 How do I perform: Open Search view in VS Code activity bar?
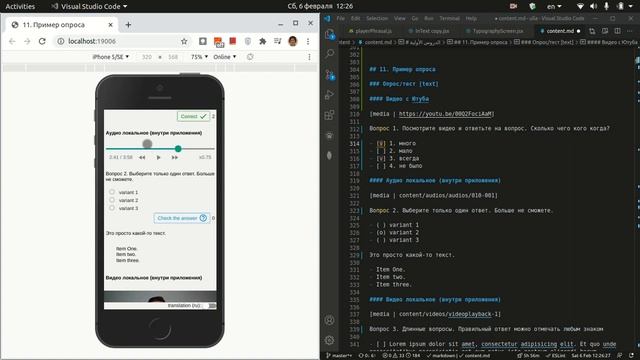point(330,53)
